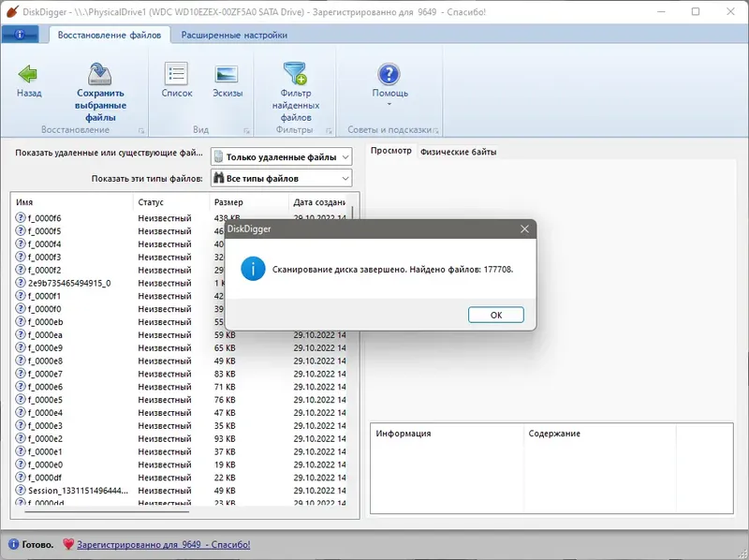
Task: Open the Только удаленные файлы dropdown
Action: [x=281, y=156]
